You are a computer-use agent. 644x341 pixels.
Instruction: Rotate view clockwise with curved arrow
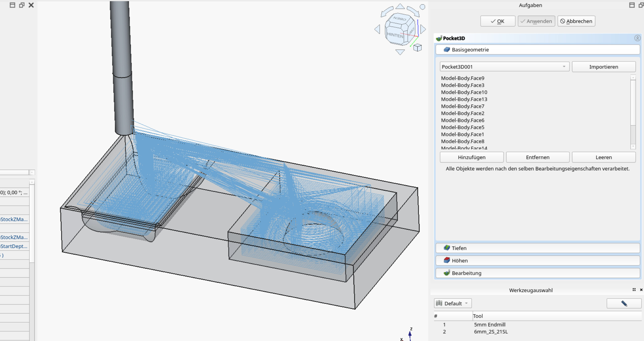pos(413,11)
